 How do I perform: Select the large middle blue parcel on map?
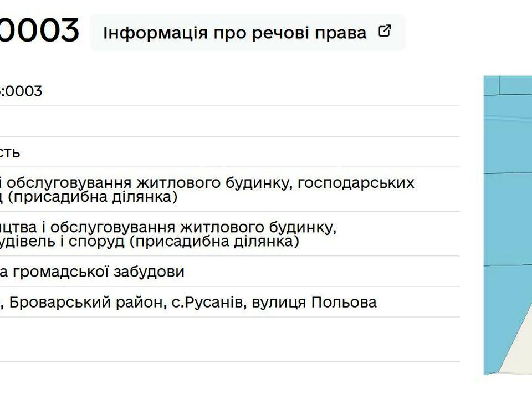[508, 219]
